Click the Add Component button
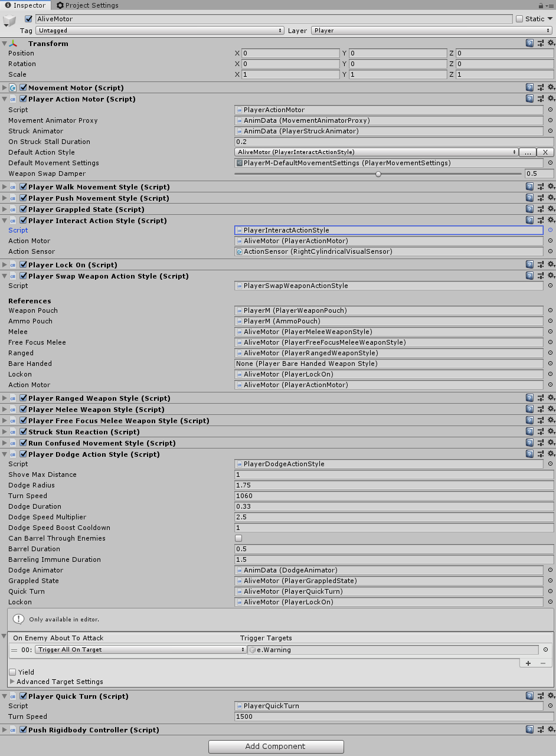556x756 pixels. pyautogui.click(x=276, y=746)
